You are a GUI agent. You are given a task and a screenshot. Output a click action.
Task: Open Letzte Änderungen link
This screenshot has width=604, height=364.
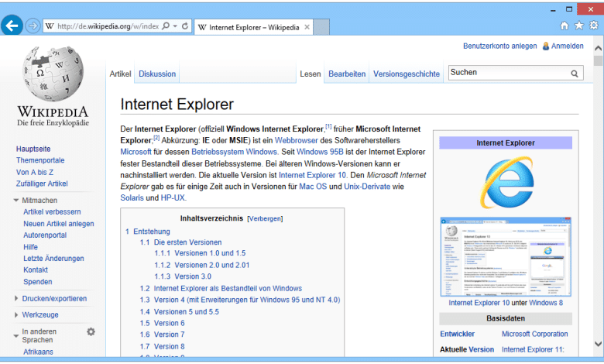point(53,259)
